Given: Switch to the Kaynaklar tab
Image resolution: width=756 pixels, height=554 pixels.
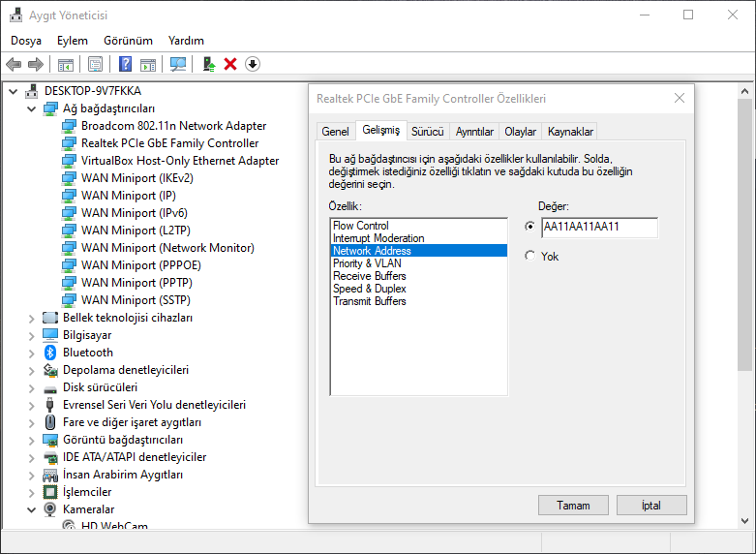Looking at the screenshot, I should 570,132.
